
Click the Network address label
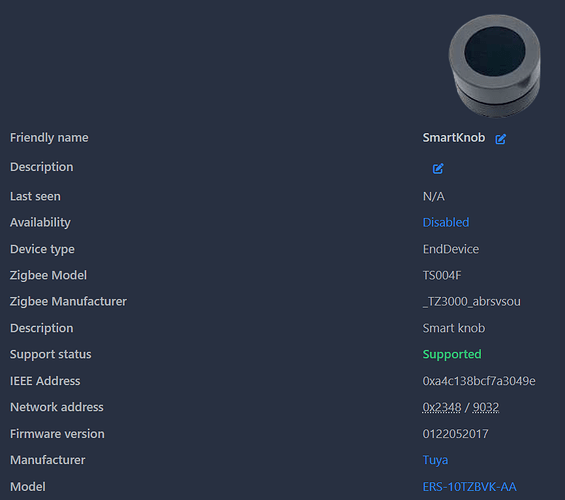click(x=57, y=407)
